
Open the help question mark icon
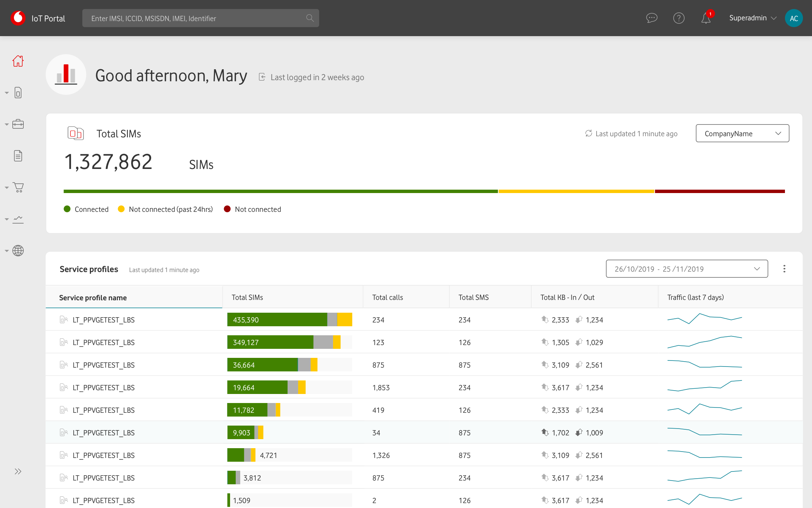pos(679,18)
